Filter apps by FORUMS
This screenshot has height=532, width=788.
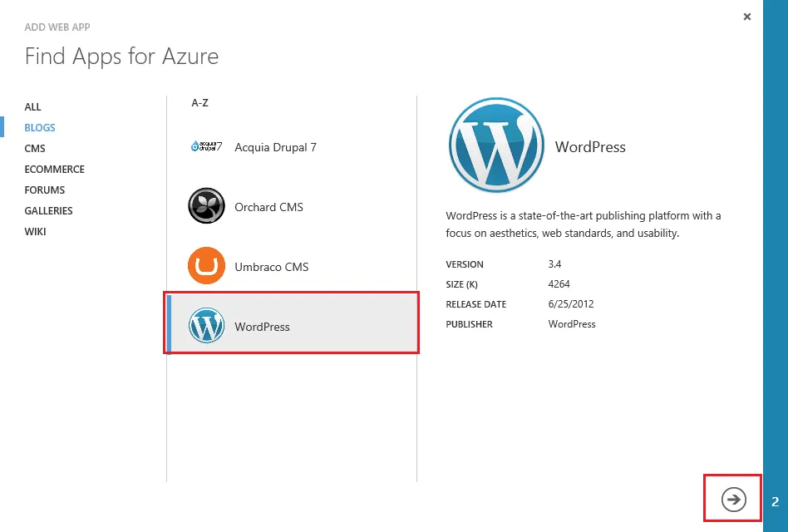(45, 190)
